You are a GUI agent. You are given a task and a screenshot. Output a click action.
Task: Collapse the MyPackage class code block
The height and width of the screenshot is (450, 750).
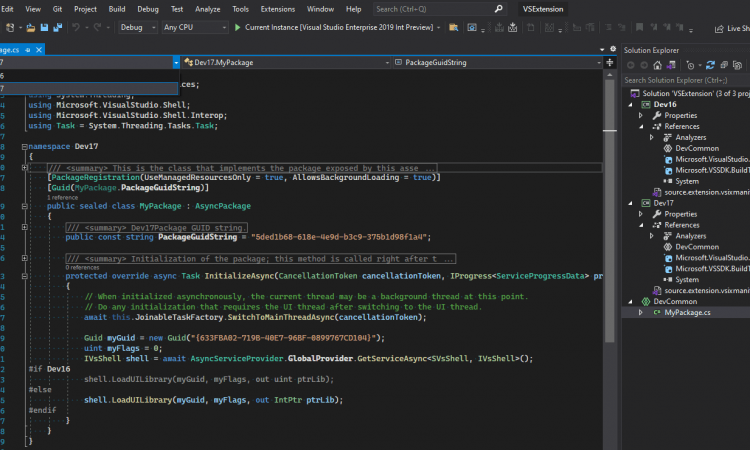[24, 207]
